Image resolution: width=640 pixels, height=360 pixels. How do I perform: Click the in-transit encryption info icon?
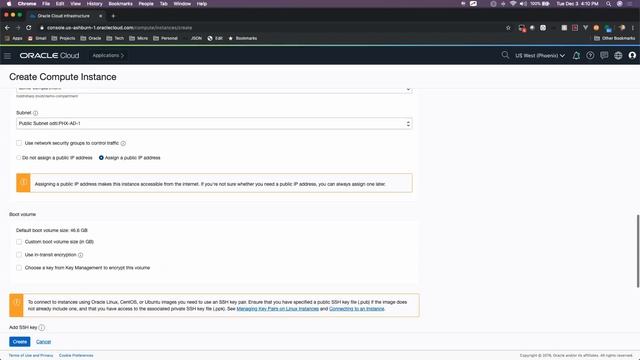pos(80,255)
